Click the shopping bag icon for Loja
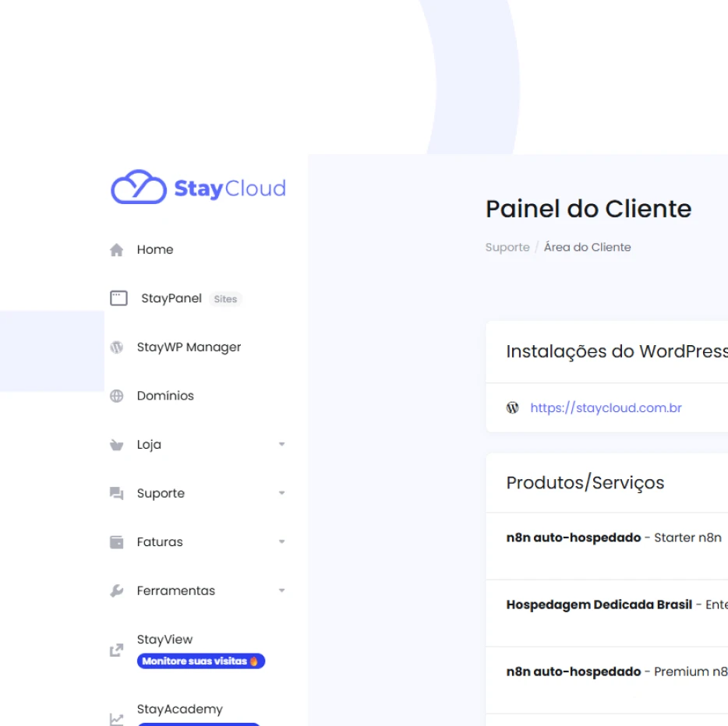 pos(116,444)
